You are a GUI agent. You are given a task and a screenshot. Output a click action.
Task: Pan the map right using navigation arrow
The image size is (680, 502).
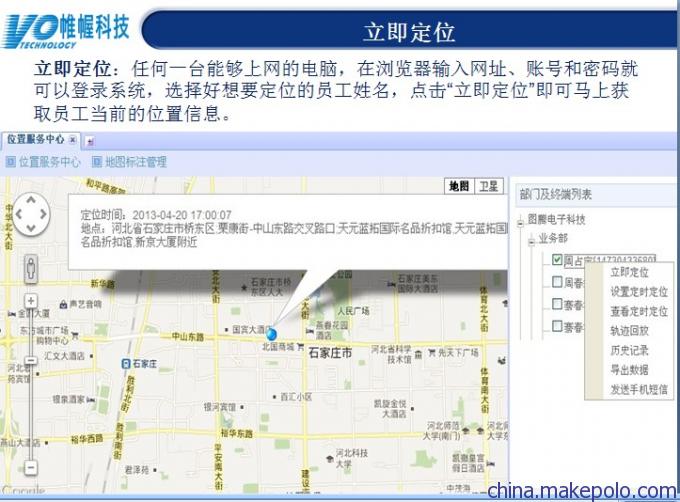(x=43, y=214)
